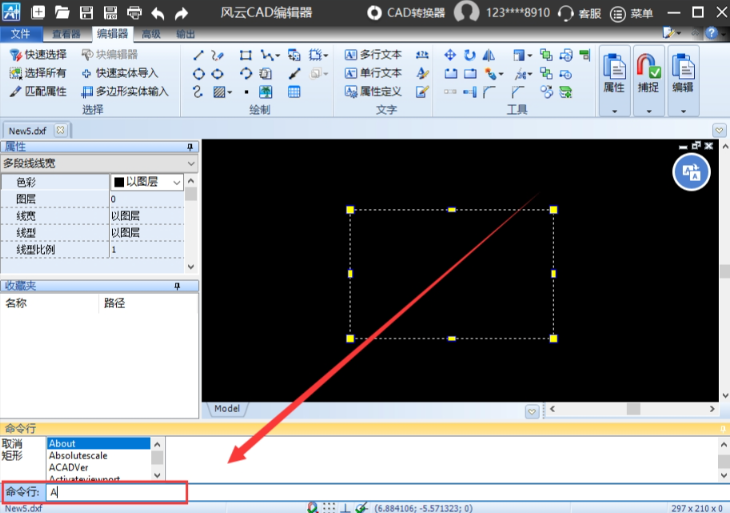This screenshot has width=730, height=513.
Task: Open the 文件 file menu
Action: 20,34
